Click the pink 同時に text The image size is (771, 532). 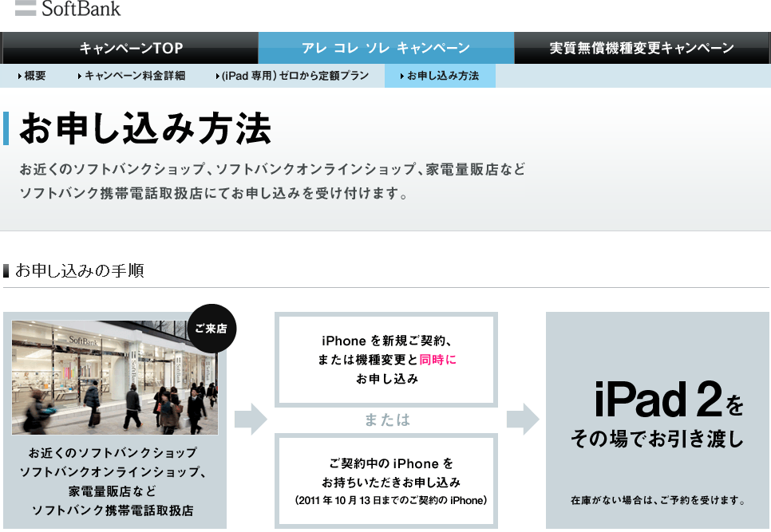click(x=437, y=360)
